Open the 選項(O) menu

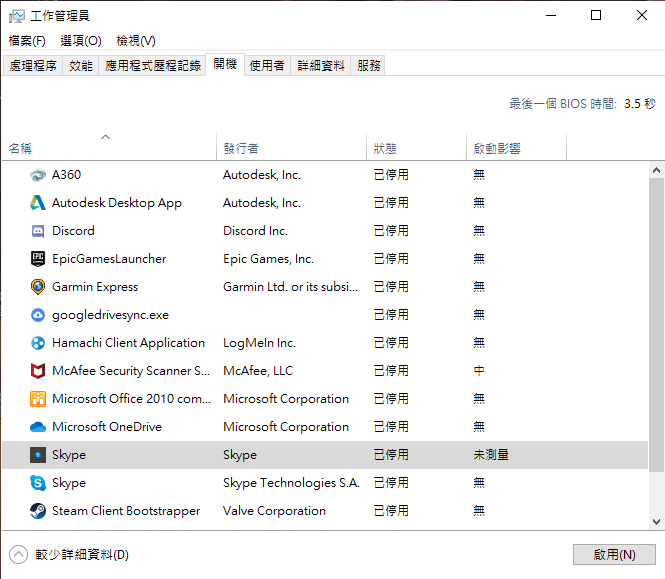81,41
